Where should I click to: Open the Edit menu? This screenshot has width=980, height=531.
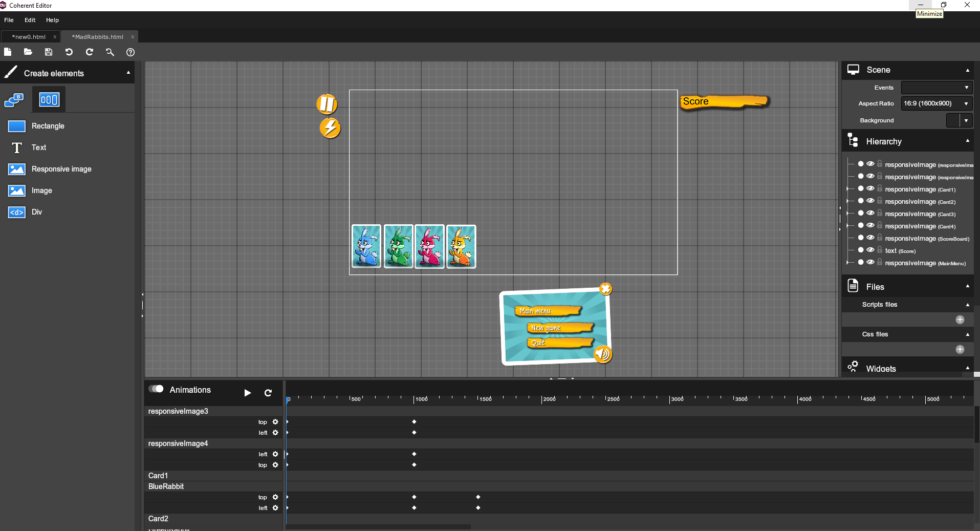click(30, 20)
